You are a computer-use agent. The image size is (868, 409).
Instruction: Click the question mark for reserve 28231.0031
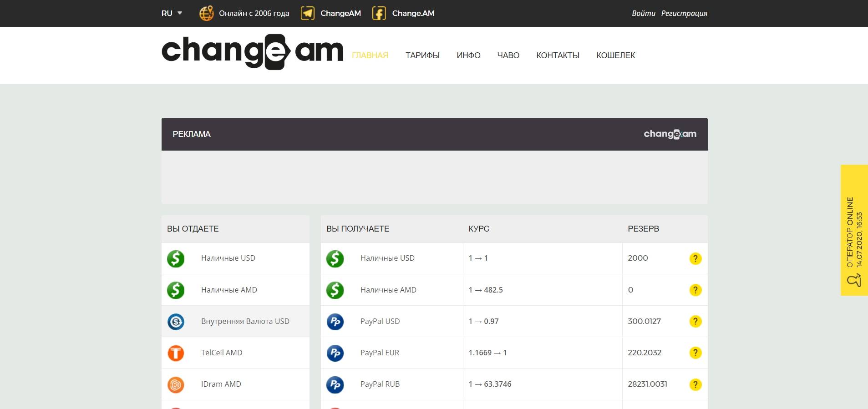pos(695,384)
